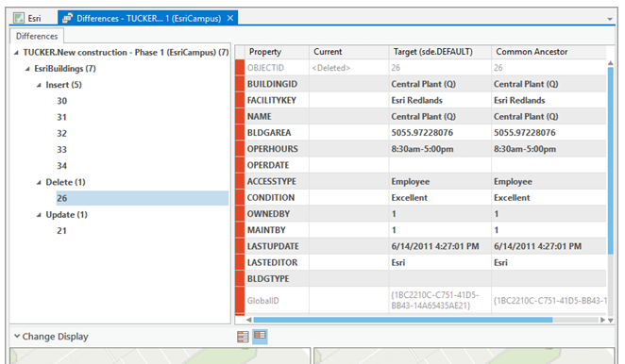This screenshot has height=364, width=625.
Task: Click the Property column header
Action: coord(277,52)
